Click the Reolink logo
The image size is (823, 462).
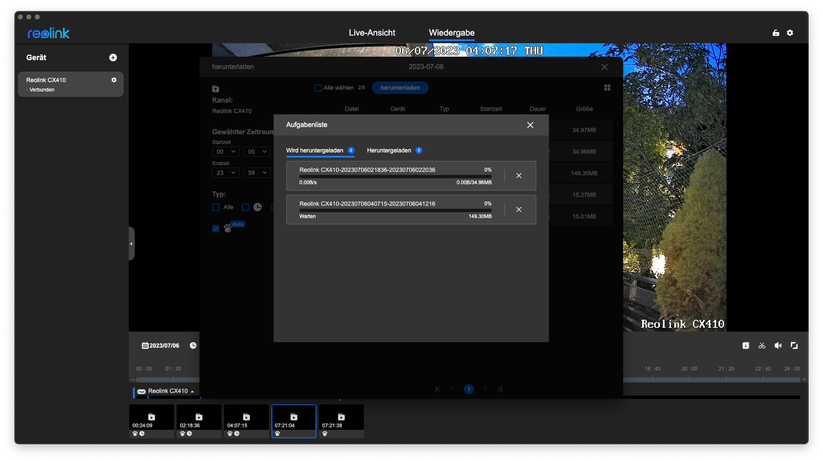(x=48, y=33)
